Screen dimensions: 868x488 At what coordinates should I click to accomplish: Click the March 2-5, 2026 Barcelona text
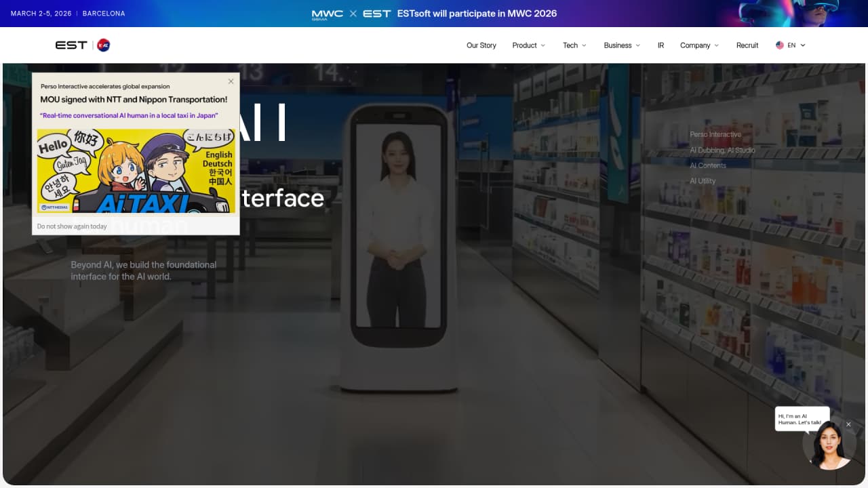coord(68,14)
